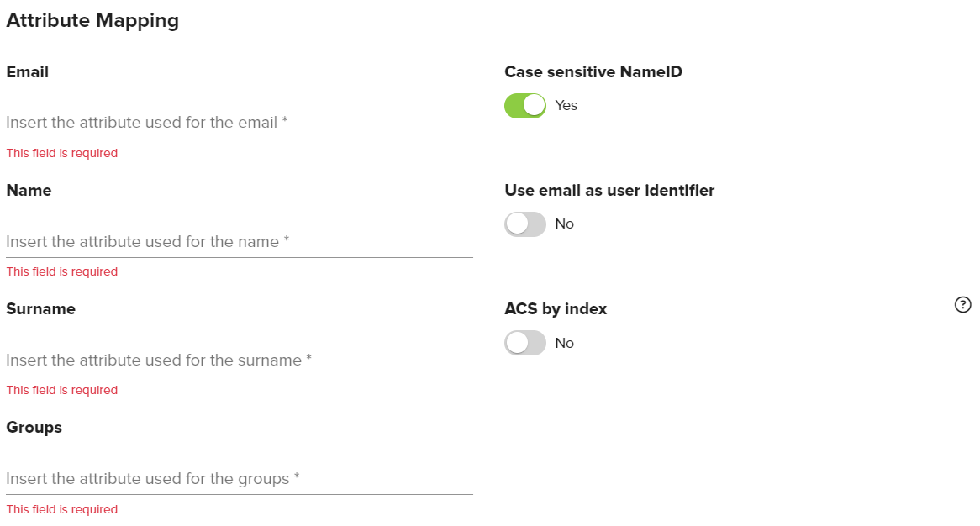The height and width of the screenshot is (526, 980).
Task: Click the Surname field label
Action: pos(40,309)
